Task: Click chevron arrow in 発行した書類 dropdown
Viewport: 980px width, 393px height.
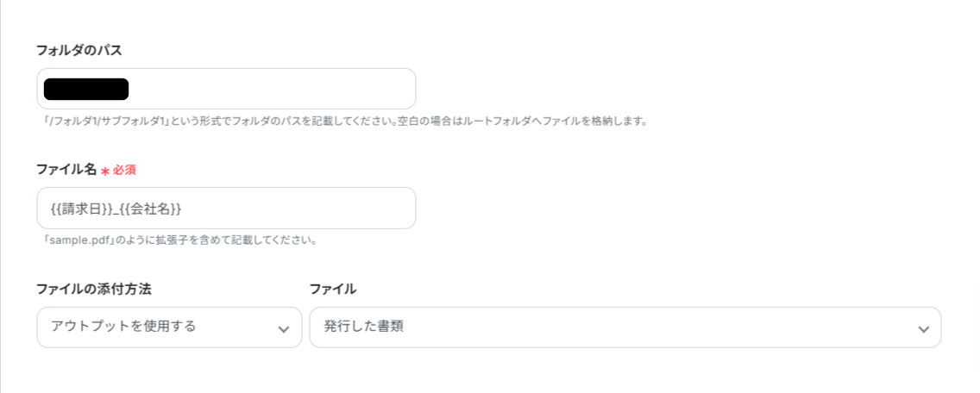Action: point(923,329)
